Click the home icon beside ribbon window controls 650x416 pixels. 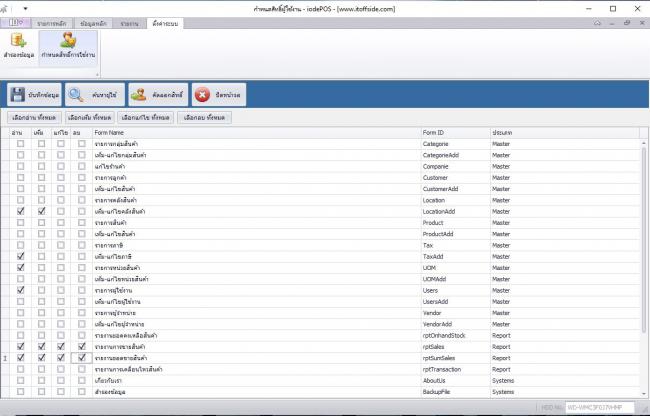coord(597,23)
